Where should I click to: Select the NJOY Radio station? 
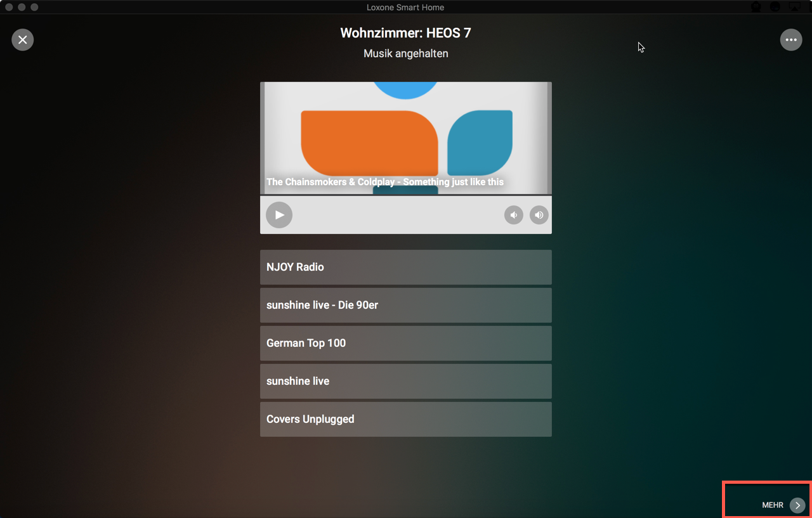coord(406,267)
